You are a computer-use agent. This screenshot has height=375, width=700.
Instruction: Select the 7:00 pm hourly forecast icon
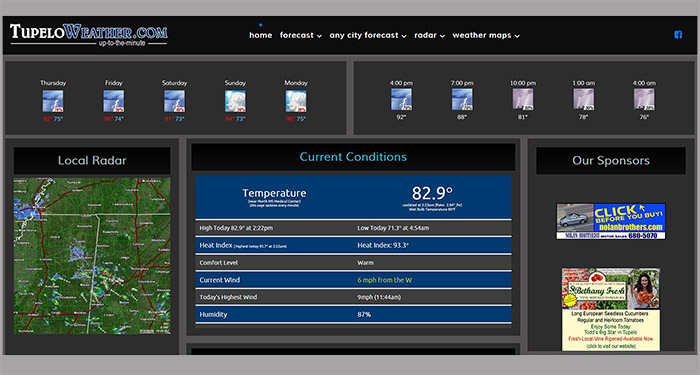pos(462,99)
